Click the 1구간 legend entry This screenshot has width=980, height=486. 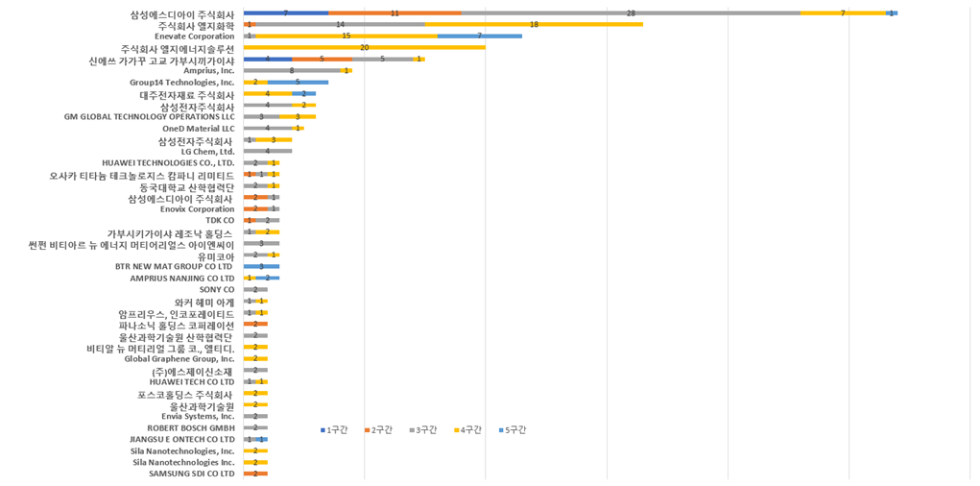coord(335,429)
